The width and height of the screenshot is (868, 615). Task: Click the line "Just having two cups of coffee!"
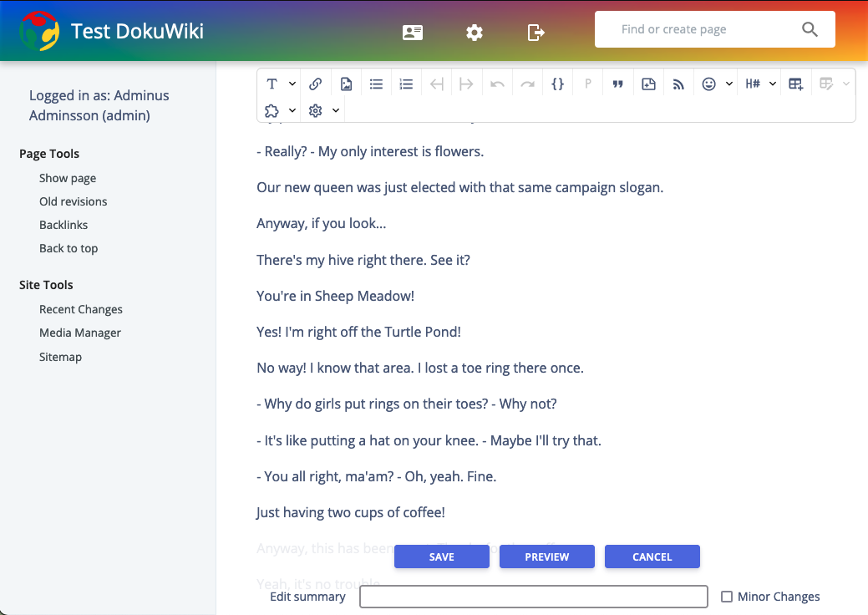coord(351,512)
